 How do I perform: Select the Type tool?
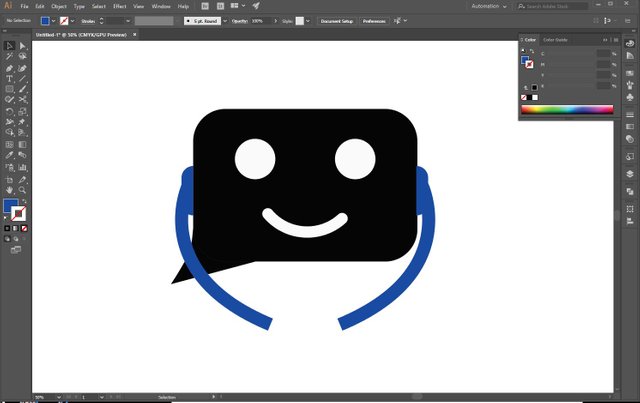pyautogui.click(x=9, y=79)
